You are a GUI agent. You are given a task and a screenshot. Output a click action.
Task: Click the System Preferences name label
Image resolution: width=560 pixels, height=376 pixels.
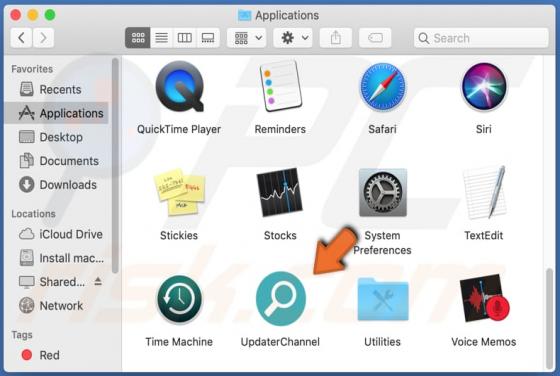pyautogui.click(x=382, y=243)
